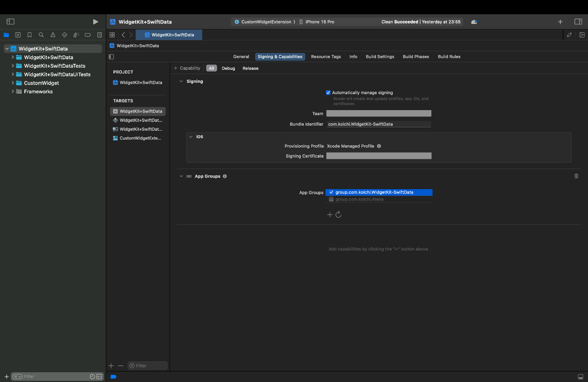Open the Source Control navigator
Screen dimensions: 588x382
point(18,35)
